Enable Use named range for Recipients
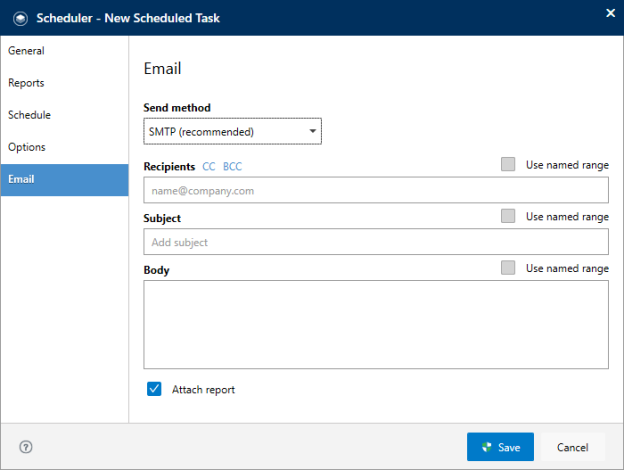 point(508,164)
